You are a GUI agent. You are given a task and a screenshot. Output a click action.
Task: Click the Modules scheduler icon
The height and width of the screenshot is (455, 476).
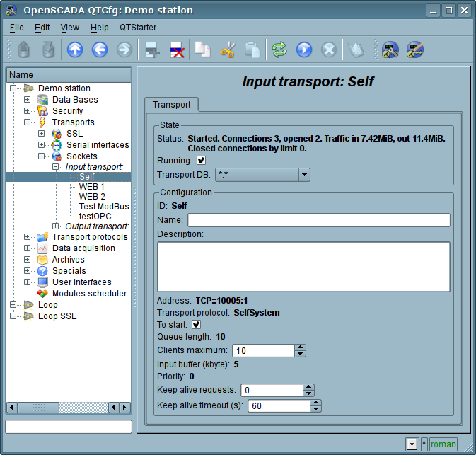click(42, 294)
